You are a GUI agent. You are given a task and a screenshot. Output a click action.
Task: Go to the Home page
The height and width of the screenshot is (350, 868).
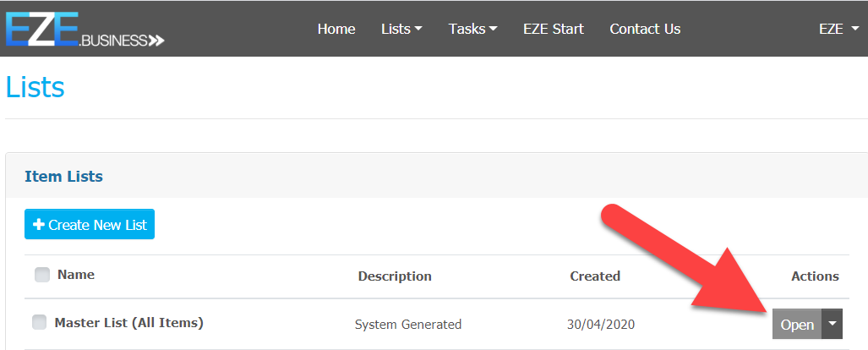click(336, 29)
